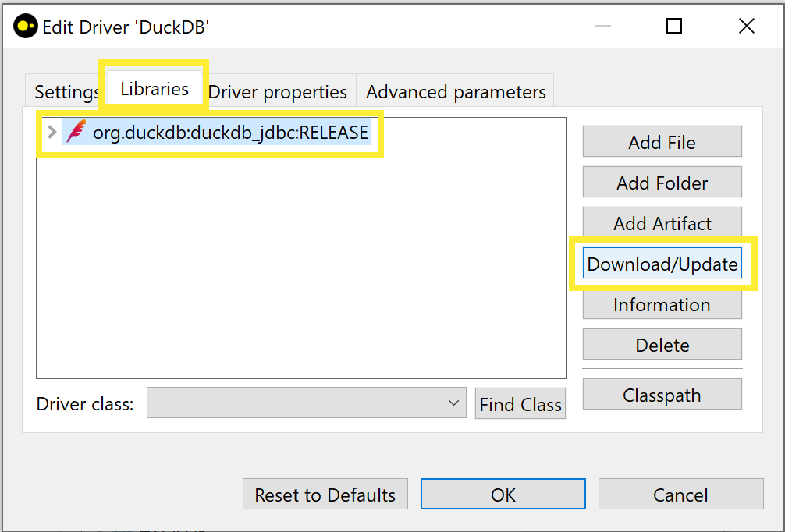Delete the selected library entry
This screenshot has width=785, height=532.
point(662,345)
